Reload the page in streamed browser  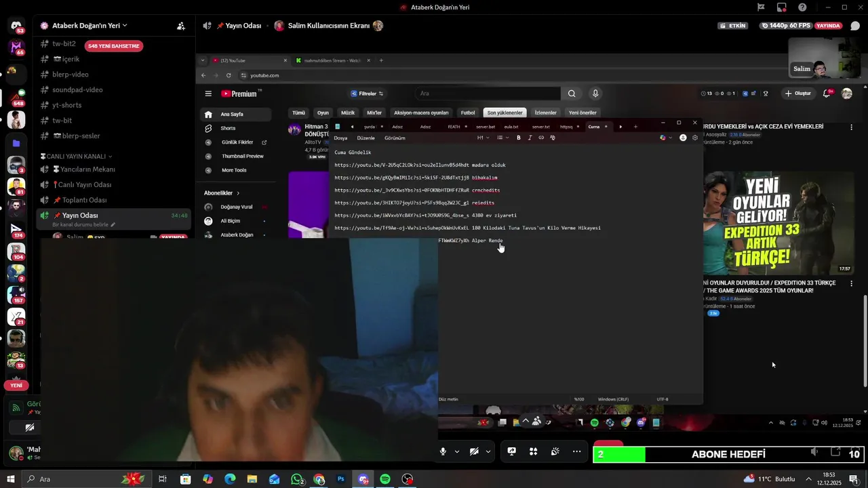[x=229, y=75]
